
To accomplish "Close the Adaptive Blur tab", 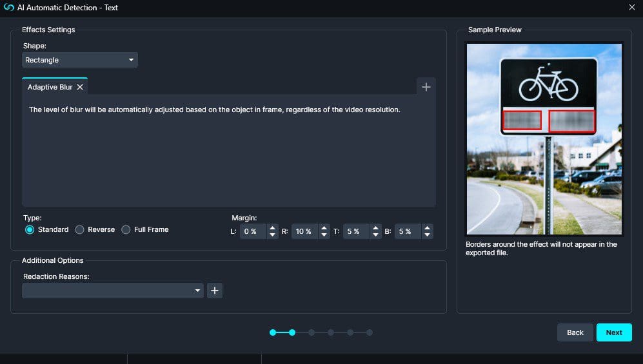I will (80, 87).
